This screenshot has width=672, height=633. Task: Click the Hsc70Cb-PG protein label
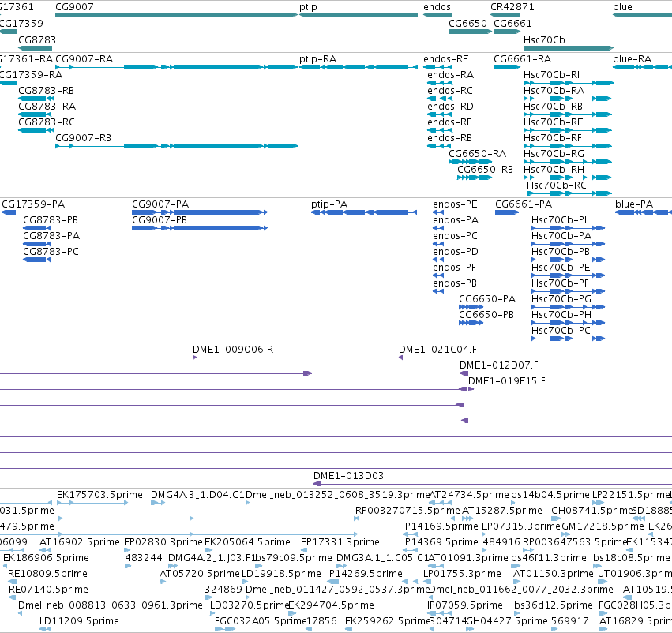click(561, 298)
